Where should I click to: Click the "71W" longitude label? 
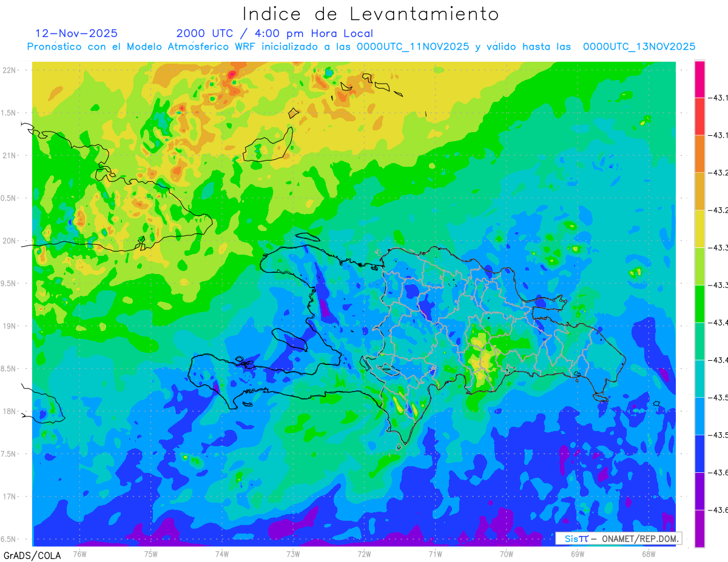435,554
